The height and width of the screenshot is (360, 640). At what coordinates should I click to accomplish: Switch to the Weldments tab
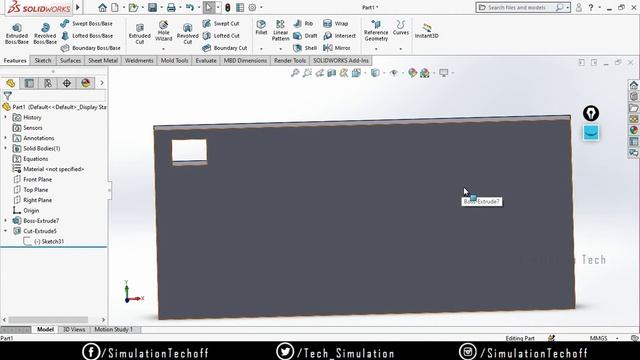(139, 60)
